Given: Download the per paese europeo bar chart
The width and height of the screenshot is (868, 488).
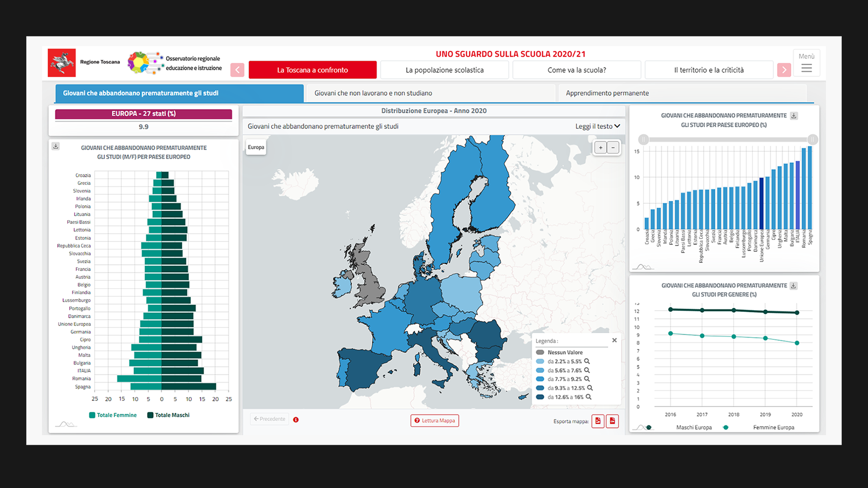Looking at the screenshot, I should [793, 116].
